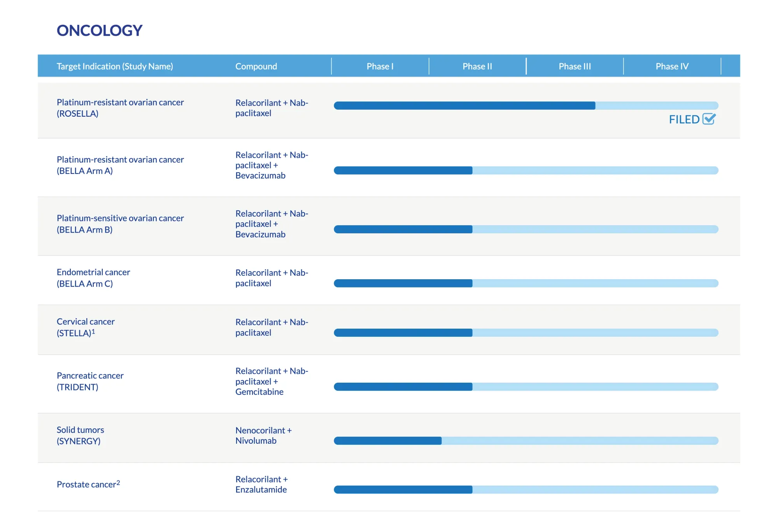Viewport: 778px width, 532px height.
Task: Click the Relacorilant + Enzalutamide compound text
Action: click(261, 484)
